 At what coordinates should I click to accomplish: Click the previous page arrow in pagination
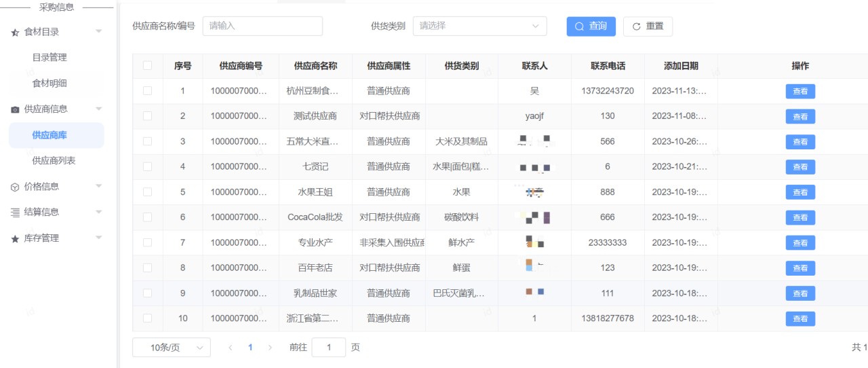tap(231, 348)
